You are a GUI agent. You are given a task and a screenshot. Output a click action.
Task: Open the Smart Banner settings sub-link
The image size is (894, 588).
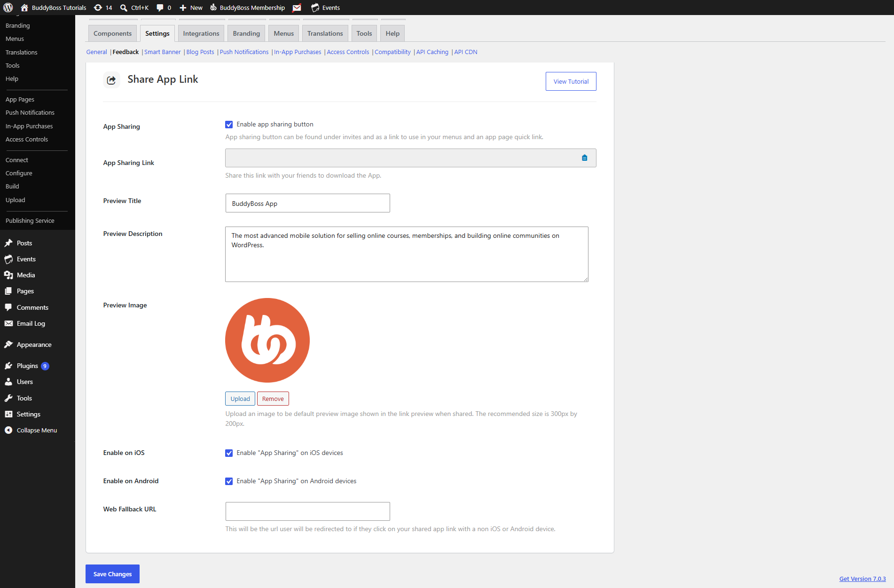click(162, 52)
